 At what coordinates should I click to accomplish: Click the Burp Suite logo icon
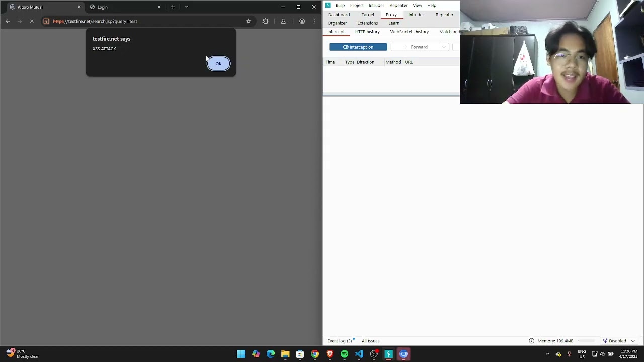(x=328, y=5)
